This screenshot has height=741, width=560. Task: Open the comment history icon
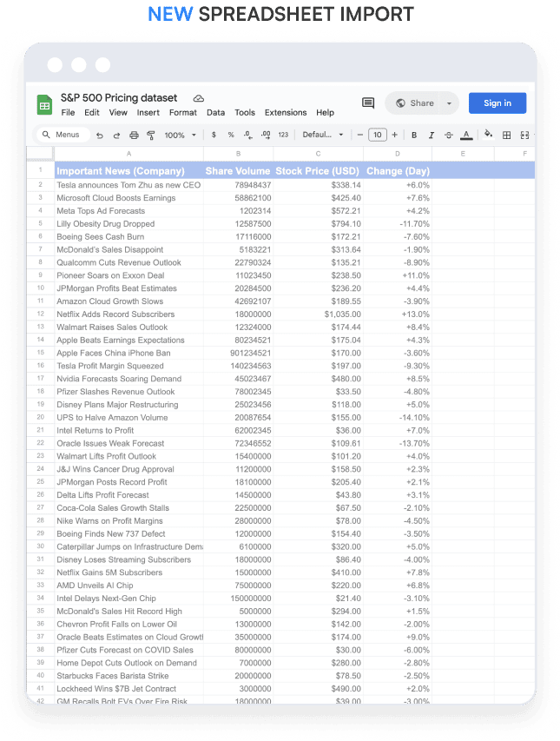coord(368,103)
